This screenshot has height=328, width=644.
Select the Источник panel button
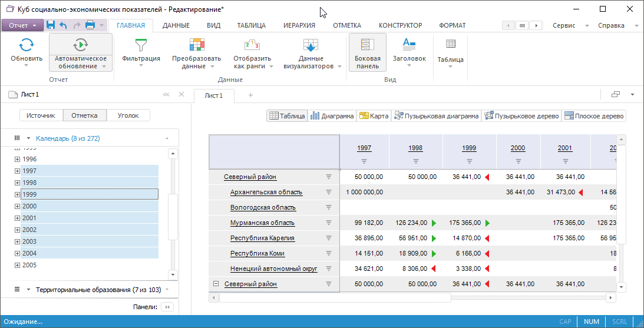point(41,115)
